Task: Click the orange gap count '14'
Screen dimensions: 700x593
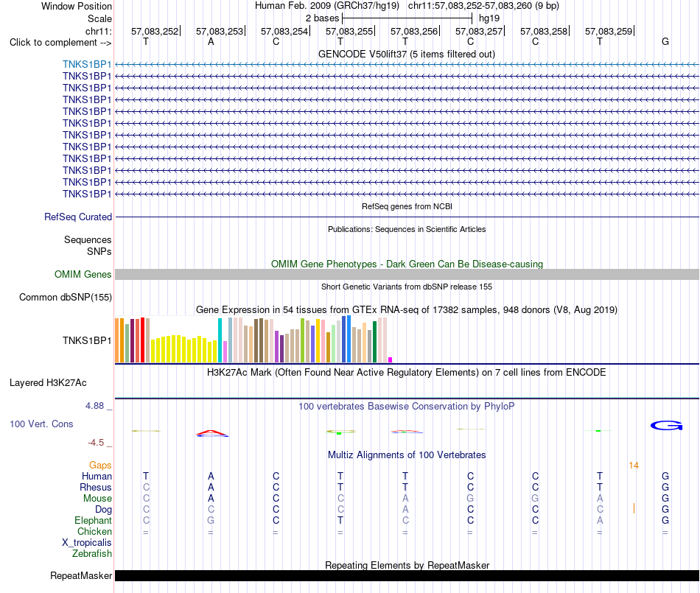Action: point(634,466)
